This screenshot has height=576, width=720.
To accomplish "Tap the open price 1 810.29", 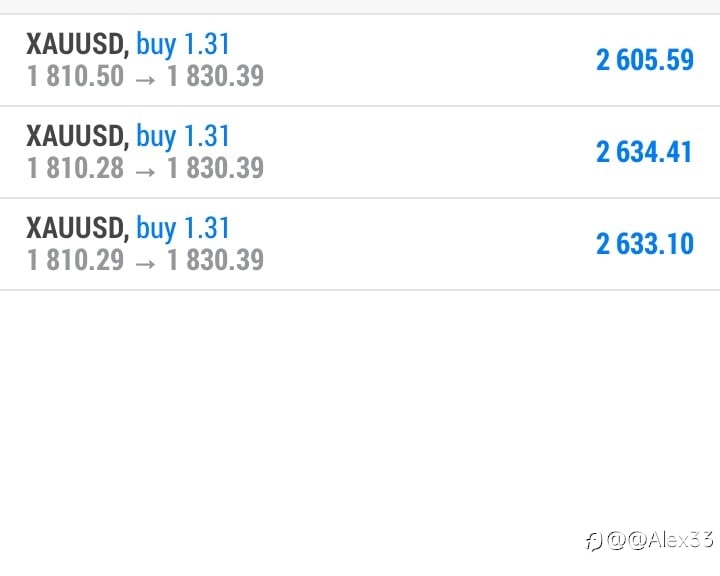I will 75,260.
